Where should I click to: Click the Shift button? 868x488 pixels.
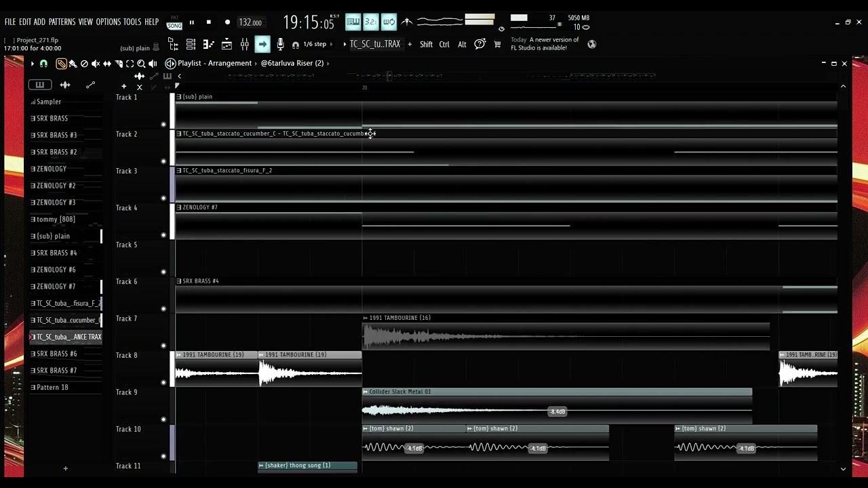[426, 45]
